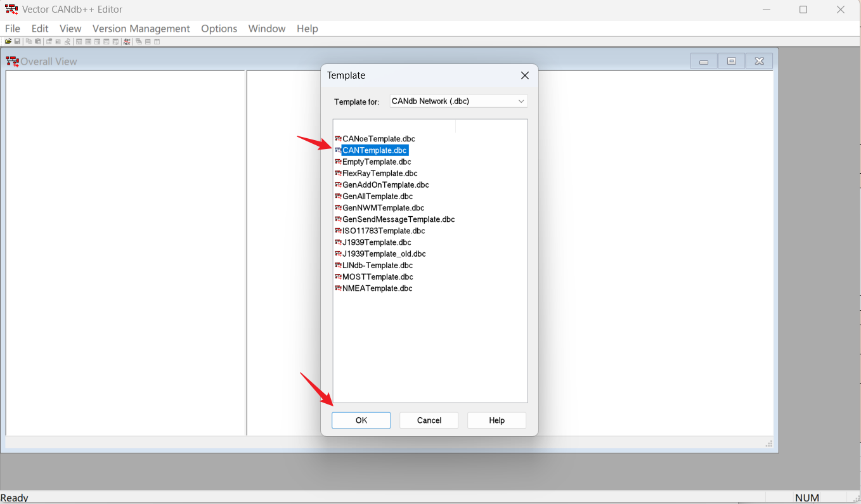Click the cascade windows toolbar icon
Viewport: 861px width, 504px height.
coord(139,42)
